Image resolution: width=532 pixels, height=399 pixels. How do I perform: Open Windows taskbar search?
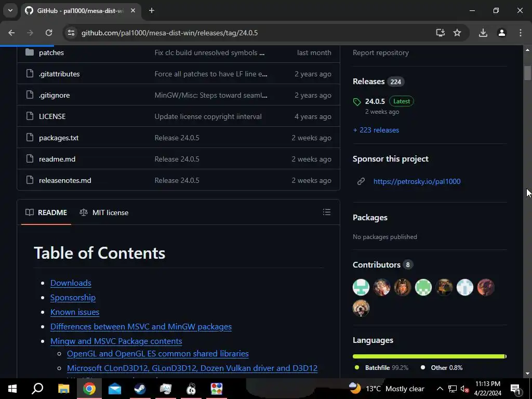37,389
